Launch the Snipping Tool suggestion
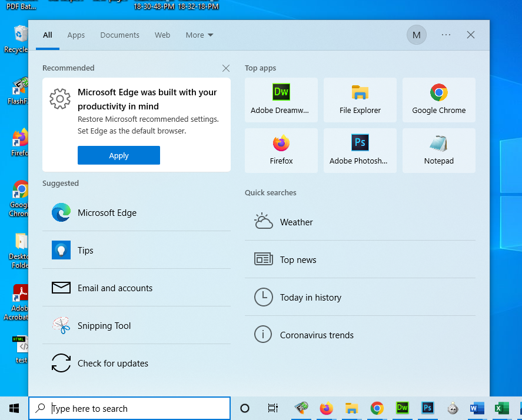 (x=137, y=325)
